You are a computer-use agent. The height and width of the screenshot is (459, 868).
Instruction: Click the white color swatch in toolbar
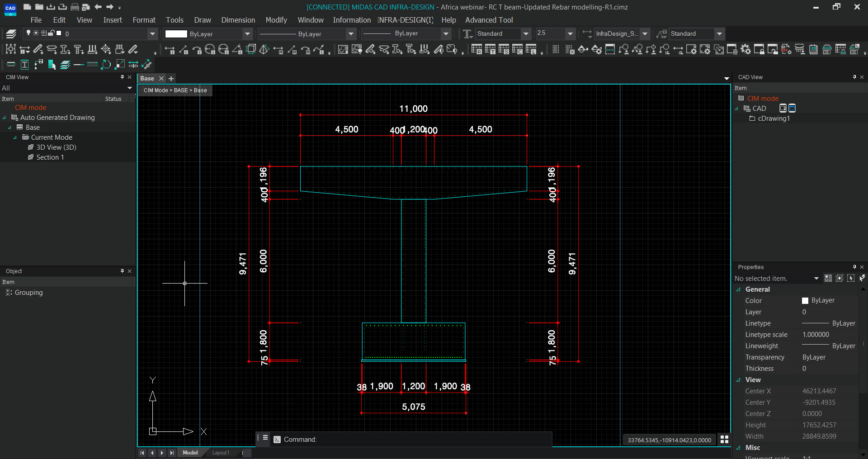tap(176, 34)
